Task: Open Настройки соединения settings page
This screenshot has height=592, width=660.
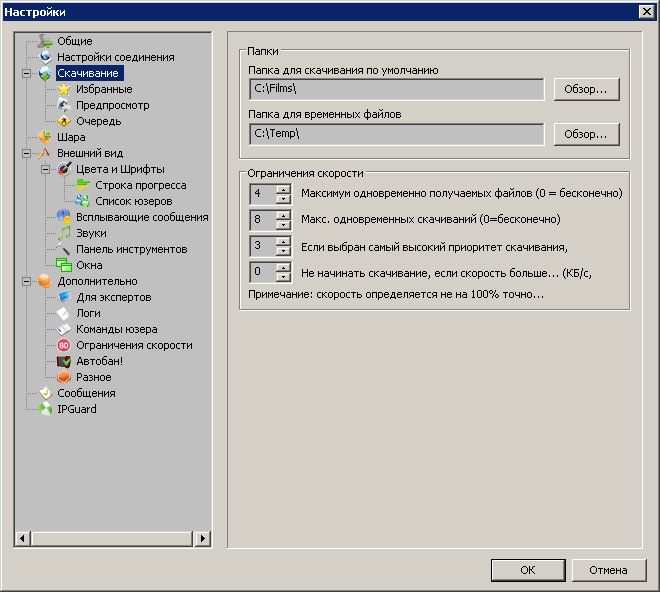Action: 116,57
